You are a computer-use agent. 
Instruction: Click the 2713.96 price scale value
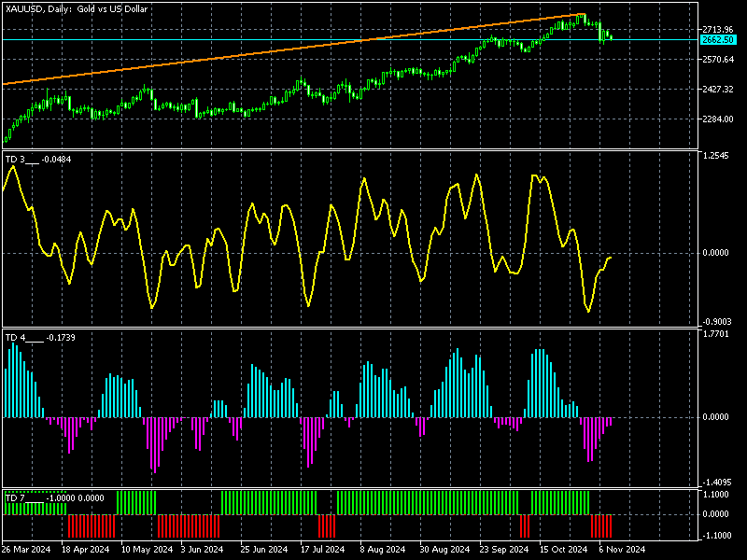tap(718, 30)
